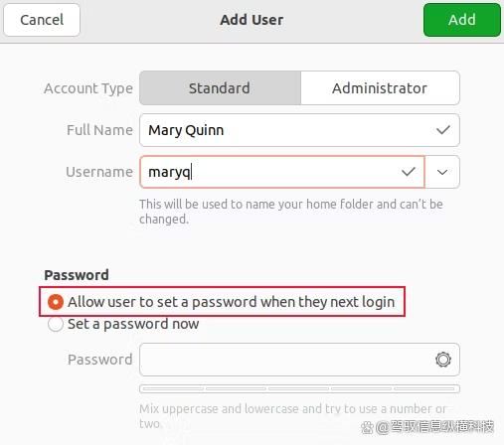The height and width of the screenshot is (445, 504).
Task: Select the Standard account type
Action: point(220,88)
